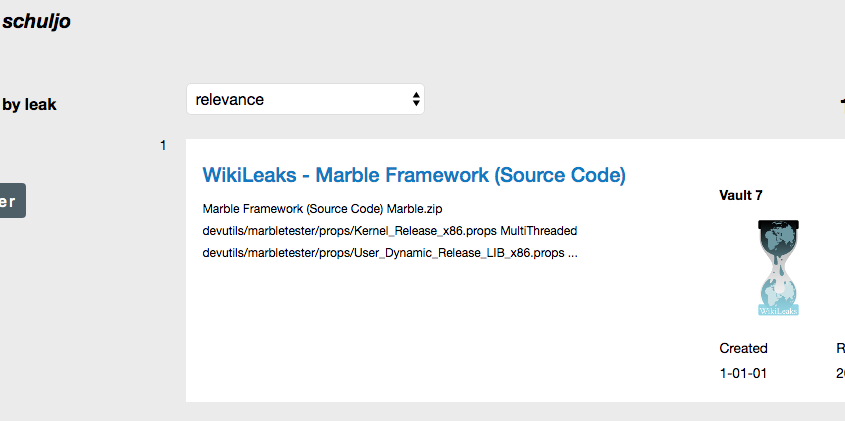845x421 pixels.
Task: Click 'Marble Framework (Source Code) Marble.zip' text
Action: pos(322,209)
